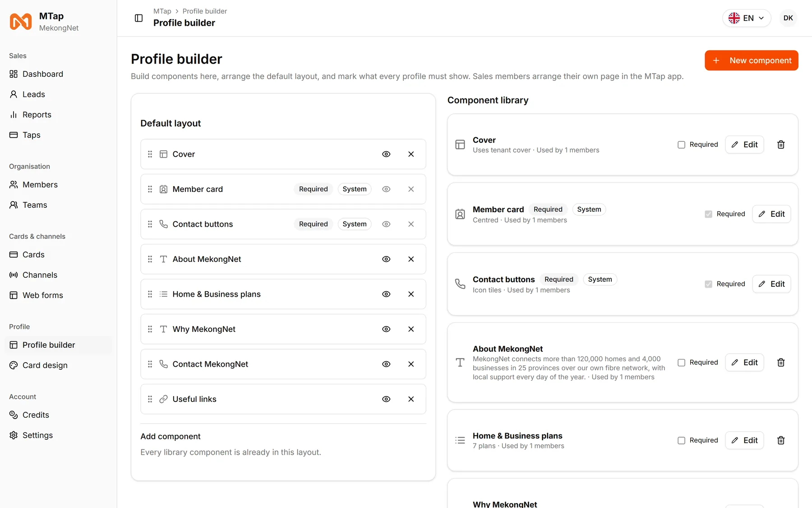Toggle visibility of Home & Business plans
This screenshot has height=508, width=812.
tap(386, 294)
